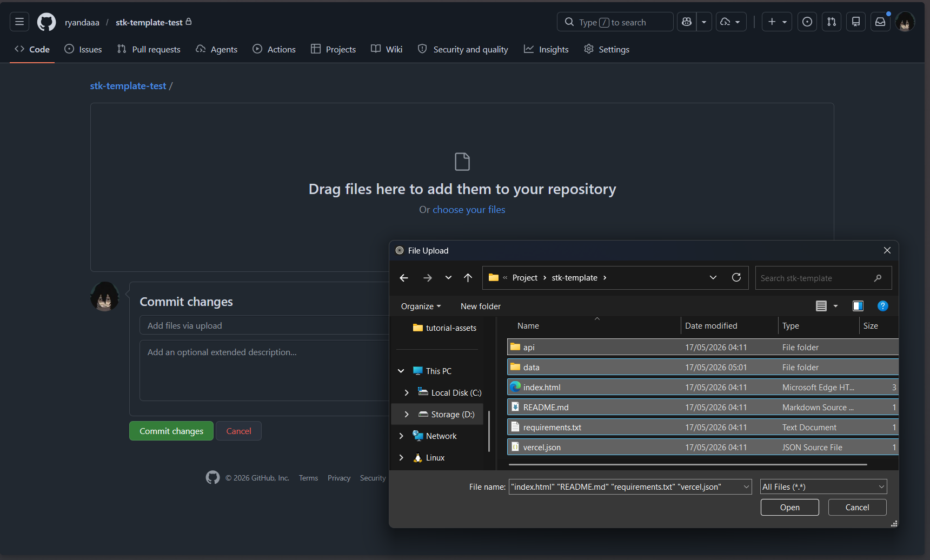This screenshot has width=930, height=560.
Task: Open the GitHub hamburger navigation menu
Action: [19, 22]
